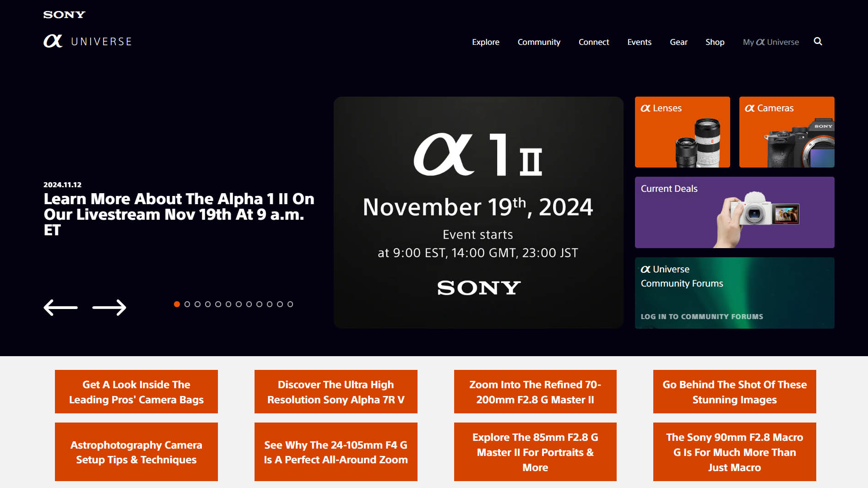Open the Gear menu
The image size is (868, 488).
pyautogui.click(x=678, y=42)
